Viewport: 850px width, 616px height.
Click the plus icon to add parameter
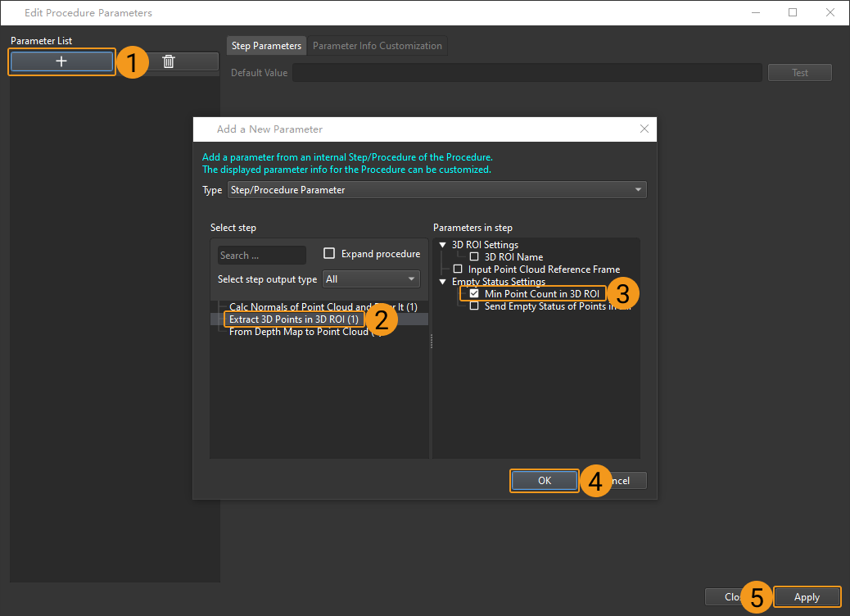coord(61,62)
